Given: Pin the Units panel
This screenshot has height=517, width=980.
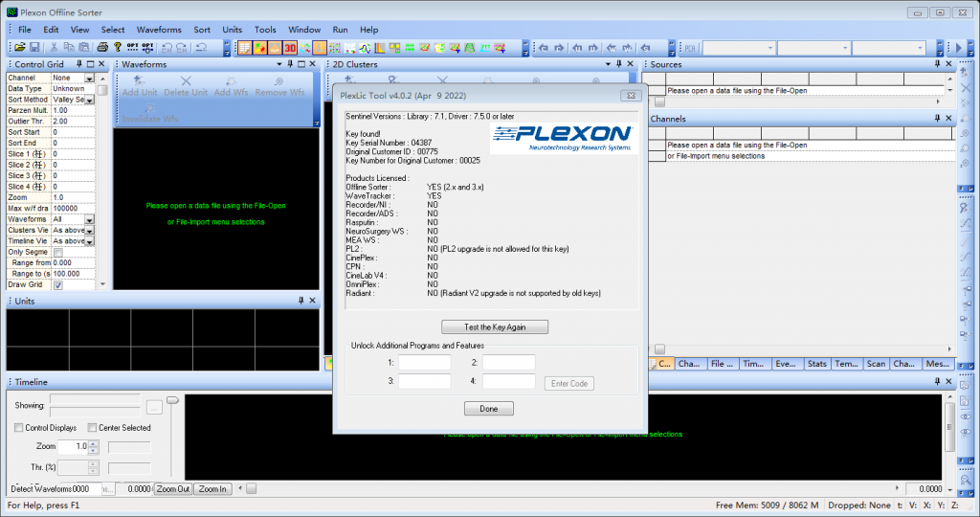Looking at the screenshot, I should coord(301,301).
